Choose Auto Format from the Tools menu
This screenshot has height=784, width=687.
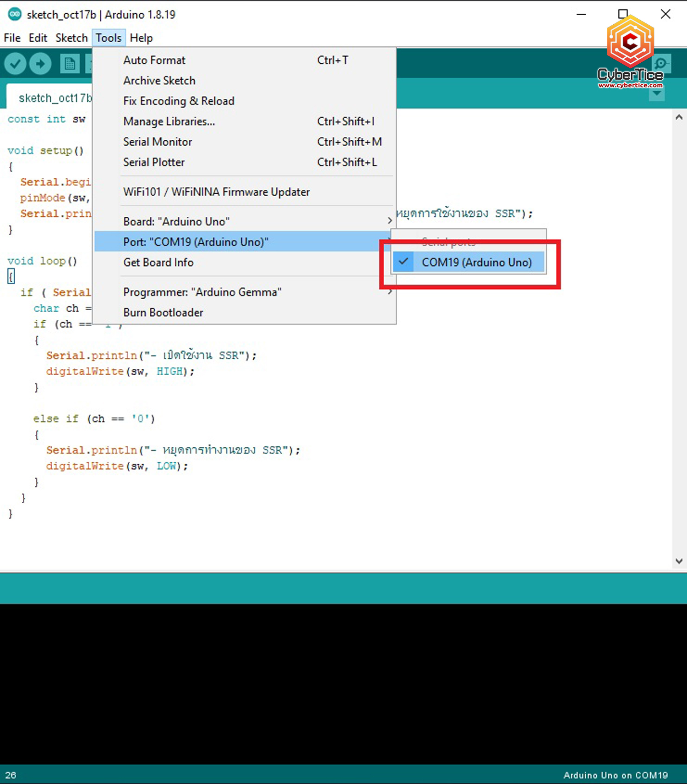click(x=245, y=60)
